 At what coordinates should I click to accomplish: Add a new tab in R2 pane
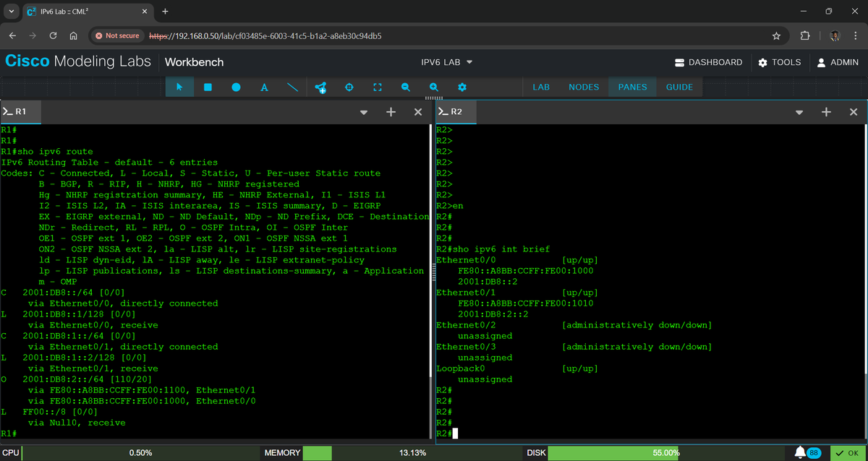[x=826, y=112]
